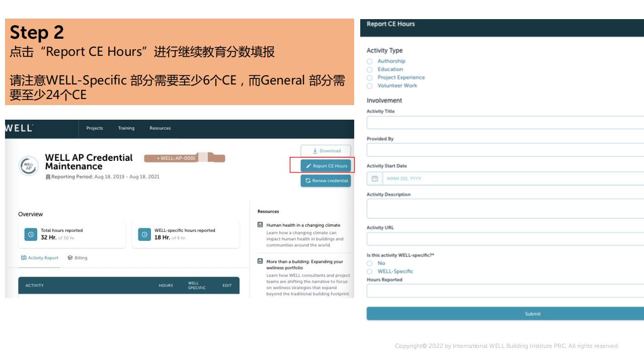Viewport: 644px width, 362px height.
Task: Click the Activity URL input field
Action: (x=505, y=239)
